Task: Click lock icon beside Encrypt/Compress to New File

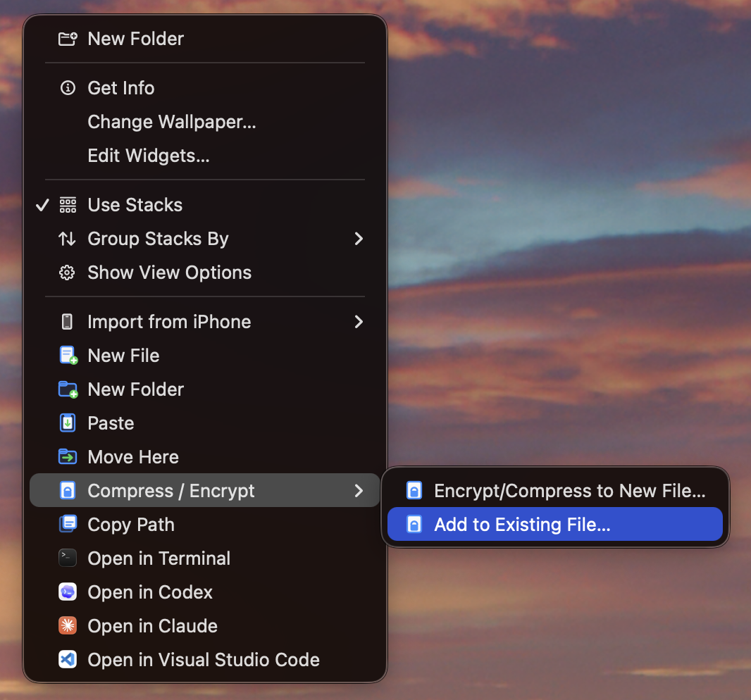Action: (x=414, y=491)
